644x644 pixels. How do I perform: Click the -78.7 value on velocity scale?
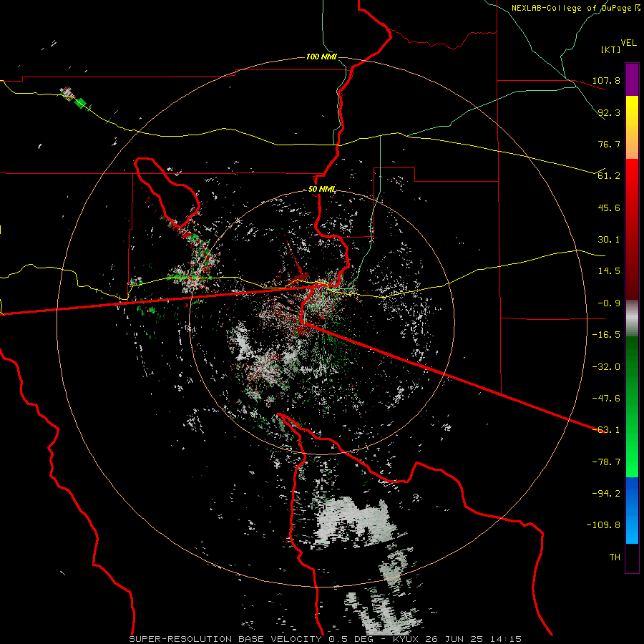click(x=606, y=462)
